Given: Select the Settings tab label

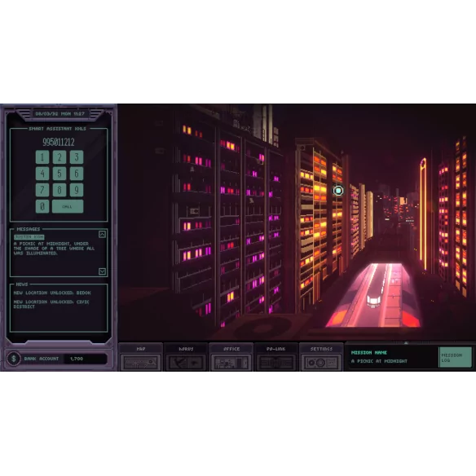Looking at the screenshot, I should (x=321, y=349).
